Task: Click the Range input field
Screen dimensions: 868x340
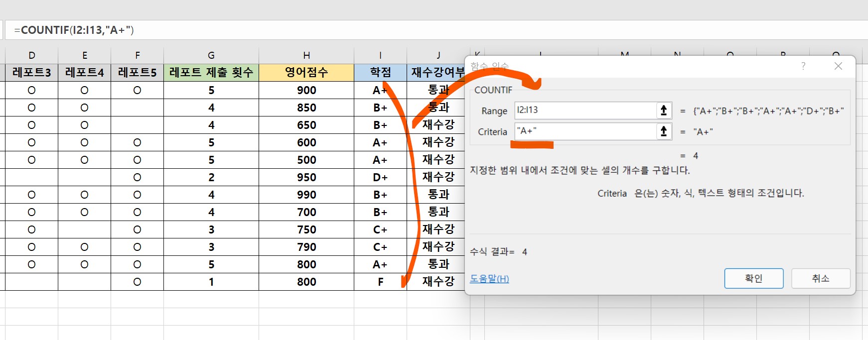Action: pyautogui.click(x=585, y=111)
